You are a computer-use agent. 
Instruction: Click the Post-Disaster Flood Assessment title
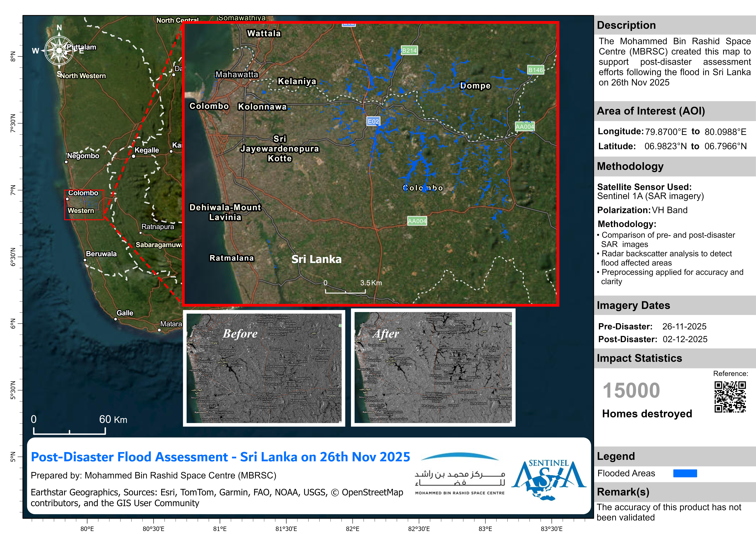coord(220,457)
